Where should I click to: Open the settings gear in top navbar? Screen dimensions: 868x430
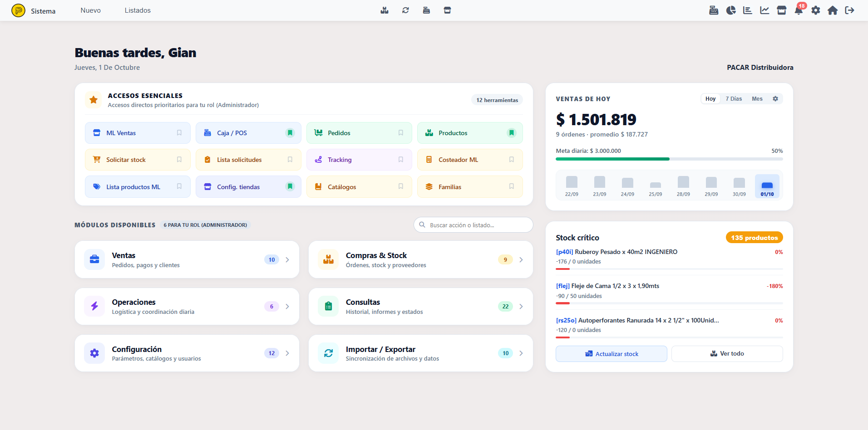[x=816, y=10]
